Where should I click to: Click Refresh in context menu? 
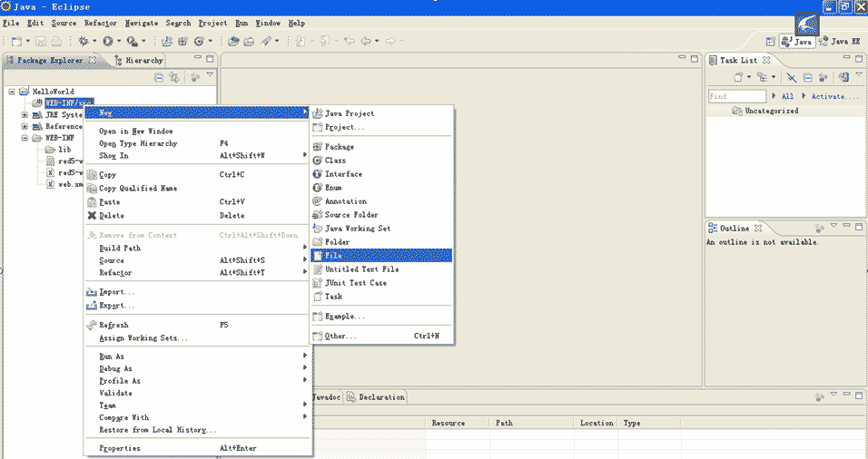pos(197,325)
